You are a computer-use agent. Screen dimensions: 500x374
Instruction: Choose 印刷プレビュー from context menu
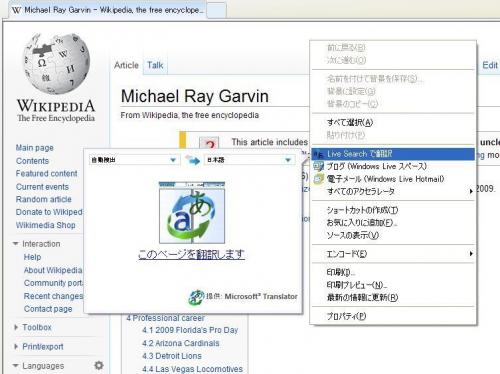point(393,285)
